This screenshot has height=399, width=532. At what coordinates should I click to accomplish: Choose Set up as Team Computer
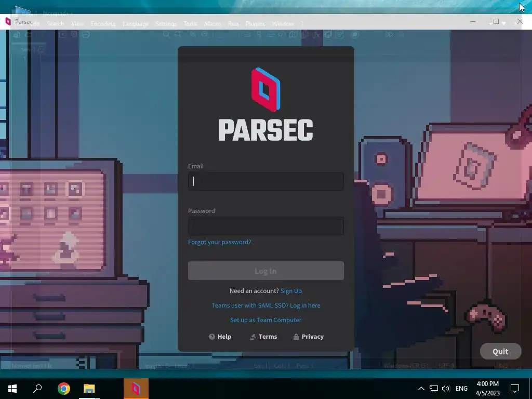click(x=265, y=320)
